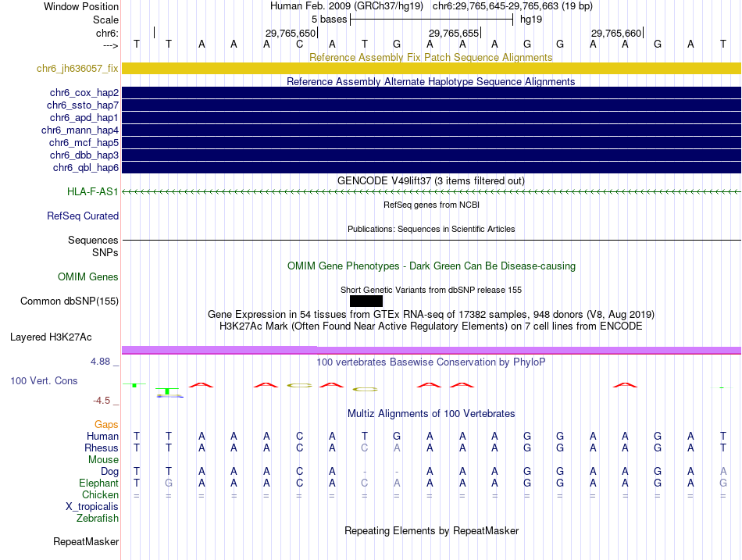The image size is (742, 560).
Task: Click the chr6_qbl_hap6 haplotype label
Action: click(86, 168)
